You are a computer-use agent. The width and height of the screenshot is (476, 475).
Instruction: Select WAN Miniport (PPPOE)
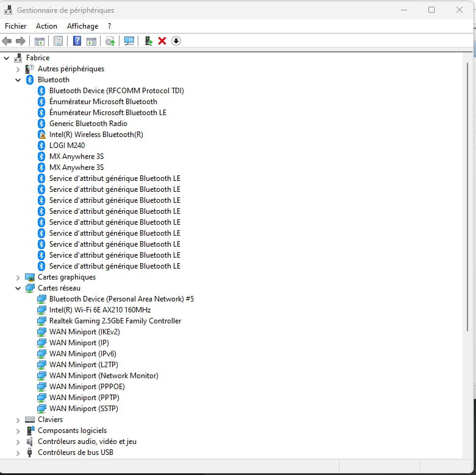pos(87,387)
